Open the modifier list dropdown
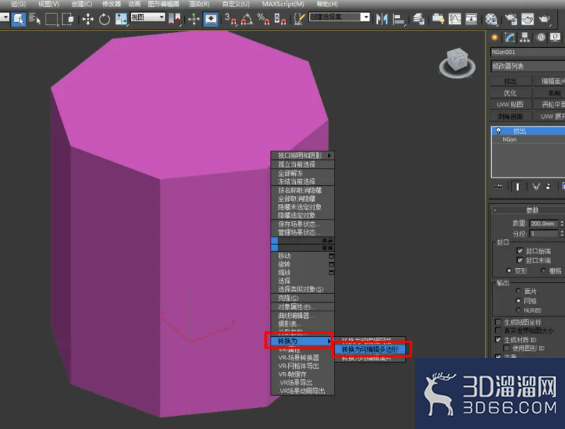Screen dimensions: 565x429 pyautogui.click(x=528, y=66)
